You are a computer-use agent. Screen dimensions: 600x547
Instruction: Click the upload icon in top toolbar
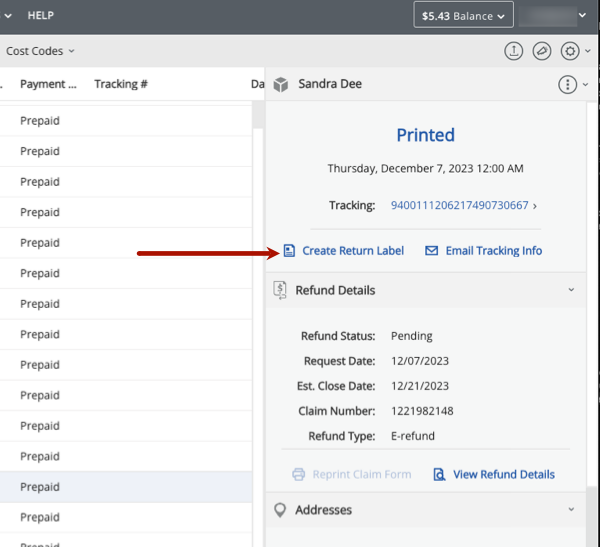514,51
